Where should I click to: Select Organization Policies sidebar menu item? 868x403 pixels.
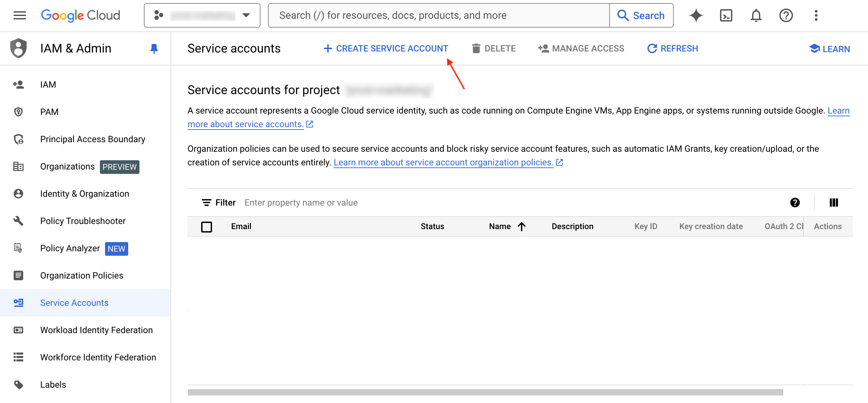coord(81,275)
